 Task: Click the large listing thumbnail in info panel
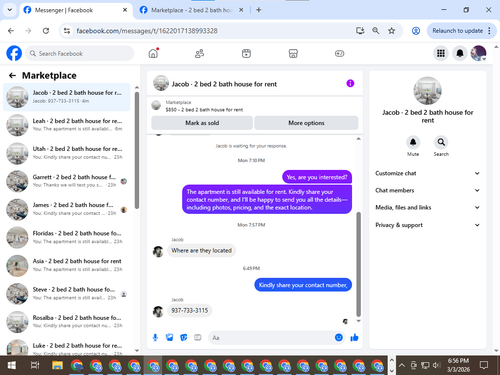coord(427,91)
